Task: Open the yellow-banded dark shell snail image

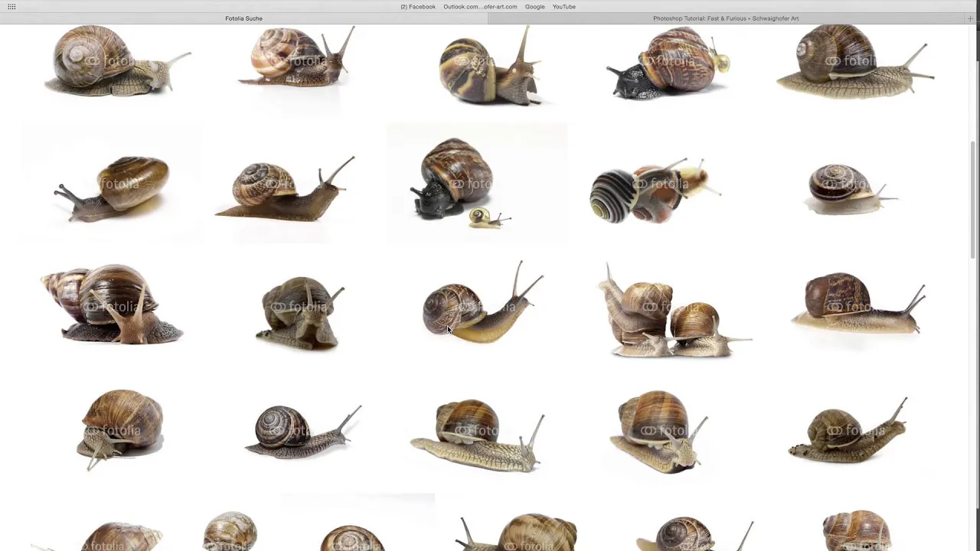Action: pos(490,67)
